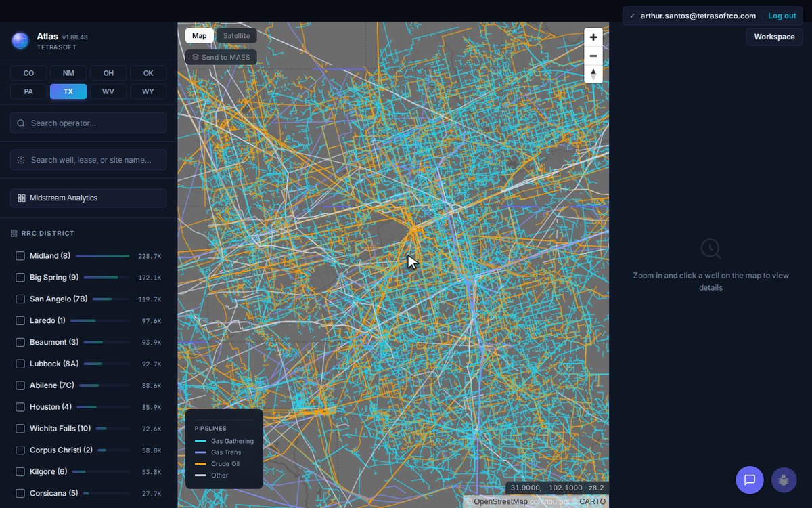Focus the Search operator field
The height and width of the screenshot is (508, 812).
(88, 123)
